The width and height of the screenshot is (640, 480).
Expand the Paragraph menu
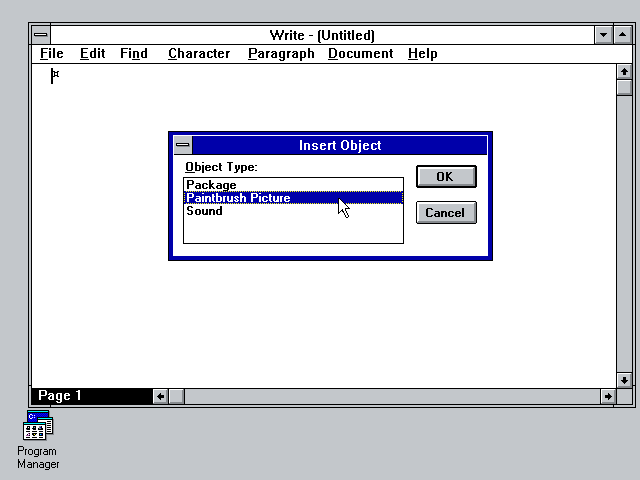pyautogui.click(x=281, y=54)
